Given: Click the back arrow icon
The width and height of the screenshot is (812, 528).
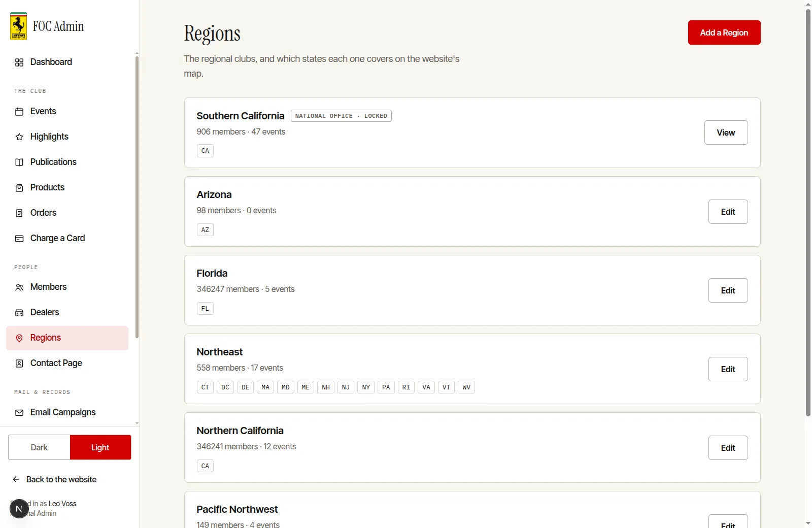Looking at the screenshot, I should pos(16,479).
